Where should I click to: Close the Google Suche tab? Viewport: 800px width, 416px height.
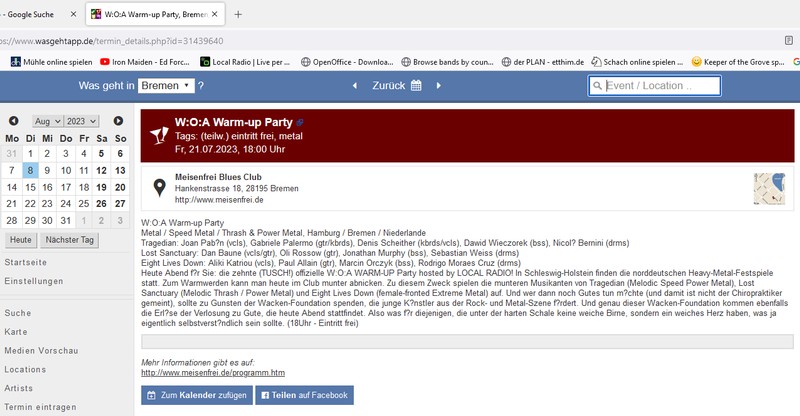coord(73,14)
